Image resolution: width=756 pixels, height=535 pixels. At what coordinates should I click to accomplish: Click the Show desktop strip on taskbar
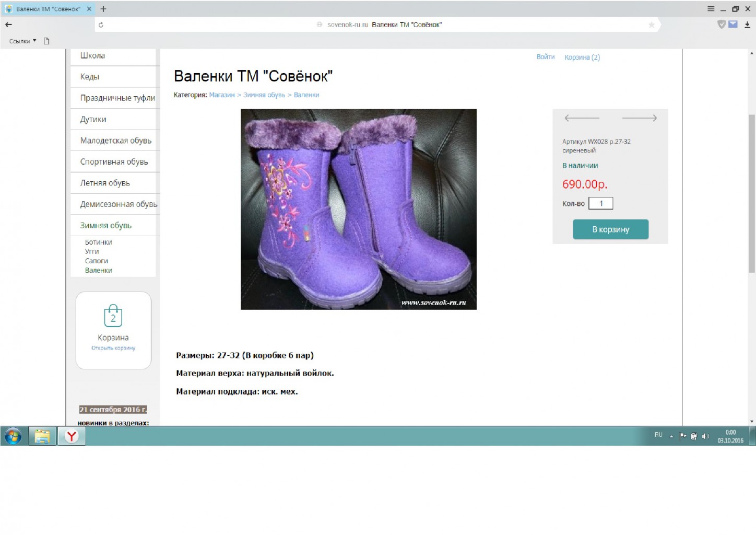tap(752, 436)
